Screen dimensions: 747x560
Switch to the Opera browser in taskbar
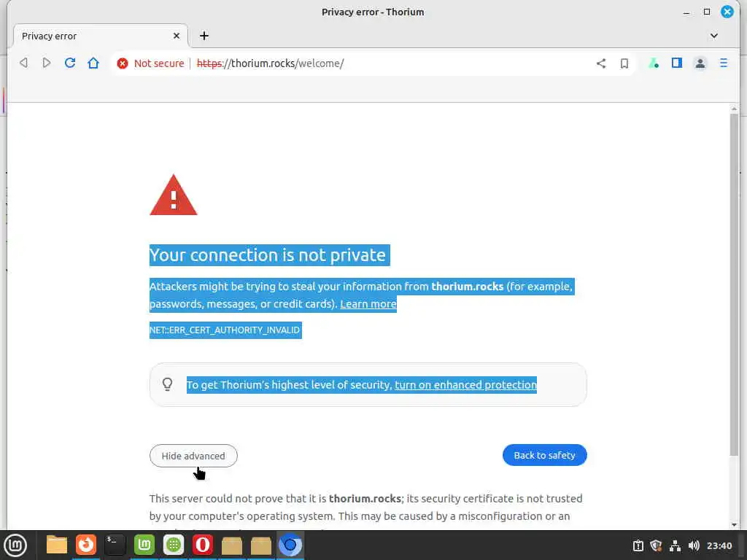(203, 545)
